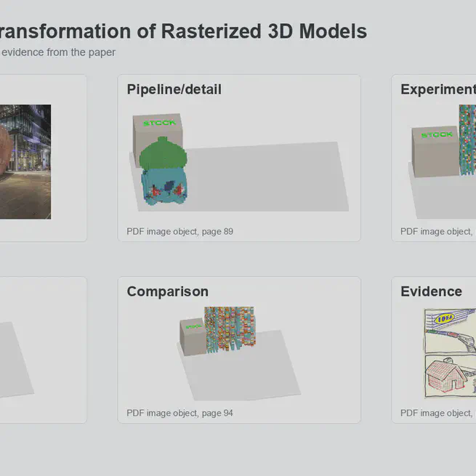This screenshot has width=476, height=476.
Task: Click the Experiment card's STOCK image
Action: [442, 162]
